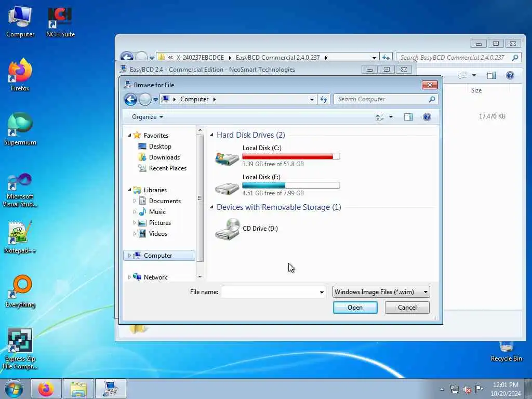
Task: Click the Local Disk (C:) usage bar
Action: click(x=291, y=156)
